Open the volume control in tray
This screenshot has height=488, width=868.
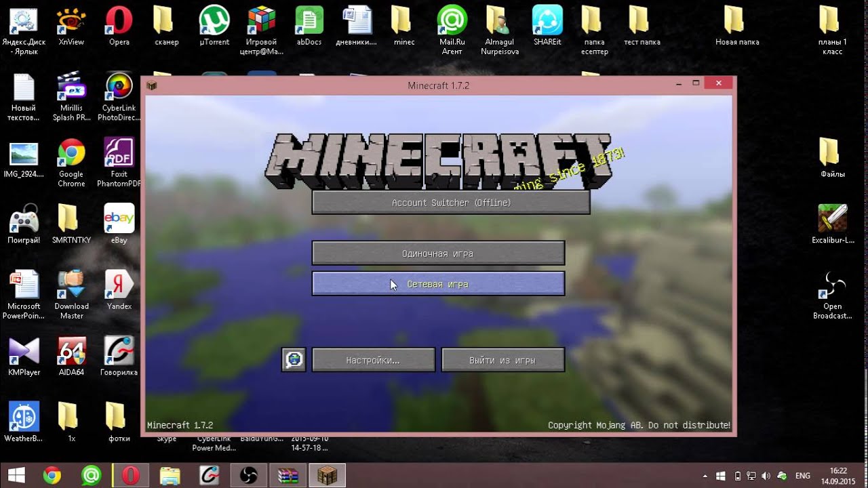click(766, 476)
